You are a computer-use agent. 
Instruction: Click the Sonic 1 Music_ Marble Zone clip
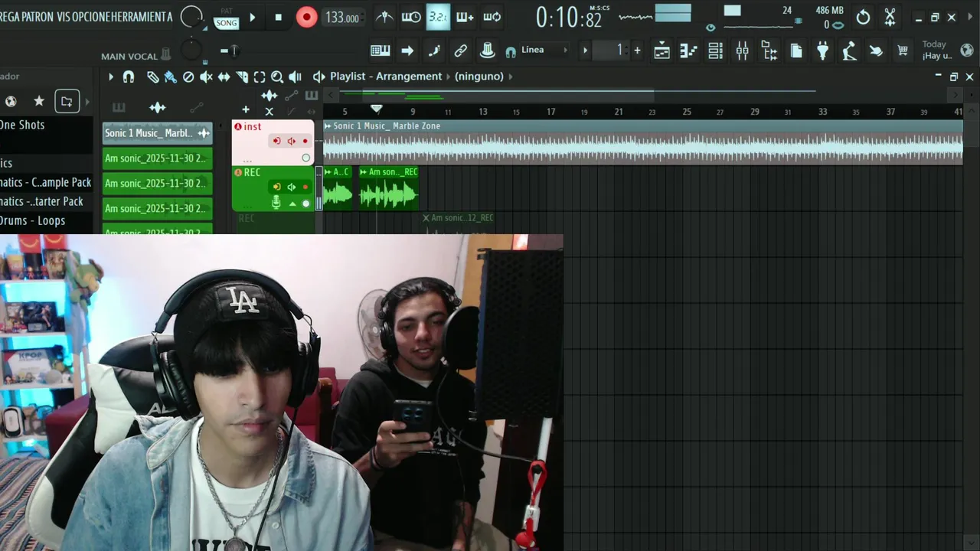tap(642, 142)
